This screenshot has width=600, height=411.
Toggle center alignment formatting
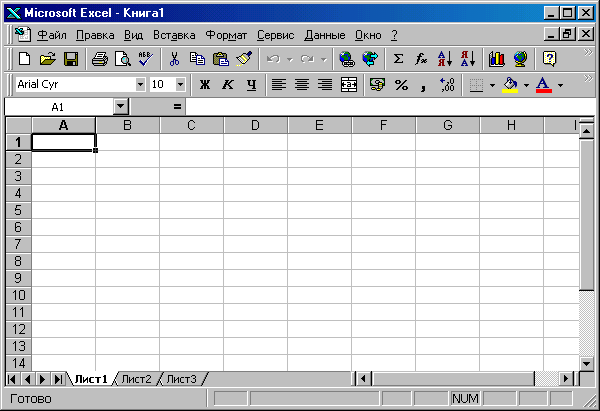pyautogui.click(x=302, y=84)
